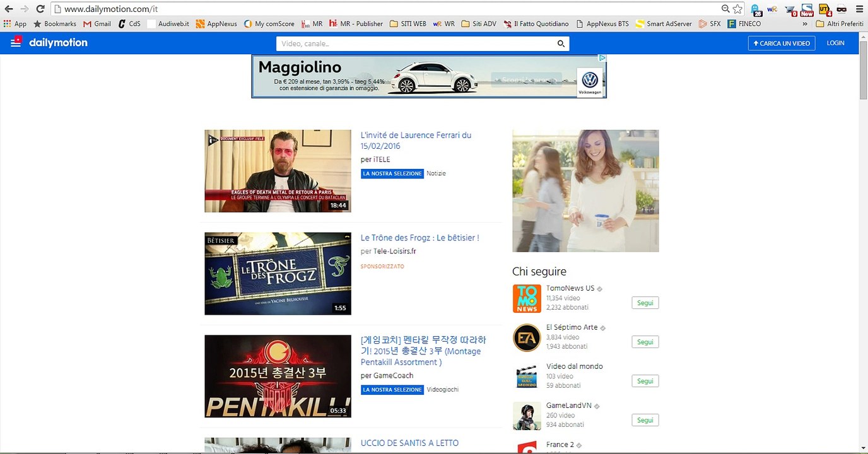The width and height of the screenshot is (868, 454).
Task: Click the dailymotion logo
Action: [58, 42]
